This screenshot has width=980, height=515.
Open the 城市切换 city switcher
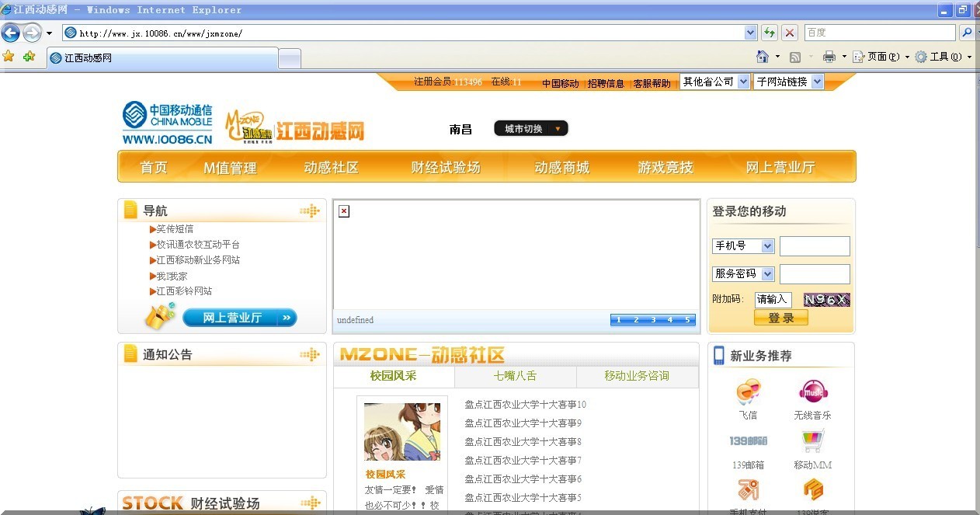click(x=531, y=129)
